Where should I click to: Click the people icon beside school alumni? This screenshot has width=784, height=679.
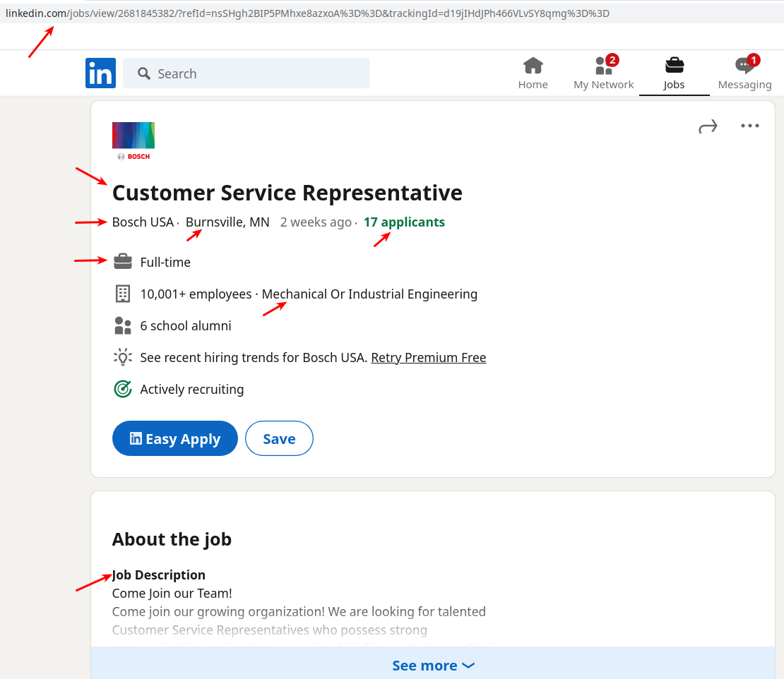[123, 326]
